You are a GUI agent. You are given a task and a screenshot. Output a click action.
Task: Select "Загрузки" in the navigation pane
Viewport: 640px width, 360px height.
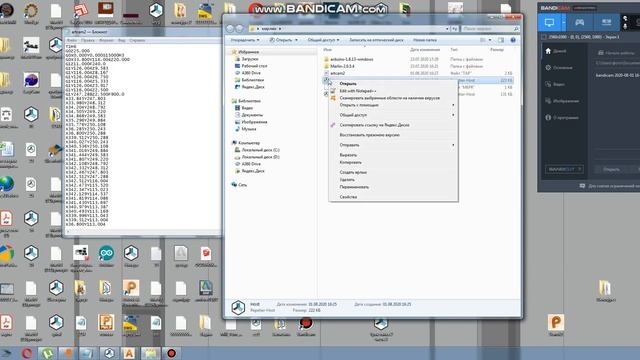(249, 59)
